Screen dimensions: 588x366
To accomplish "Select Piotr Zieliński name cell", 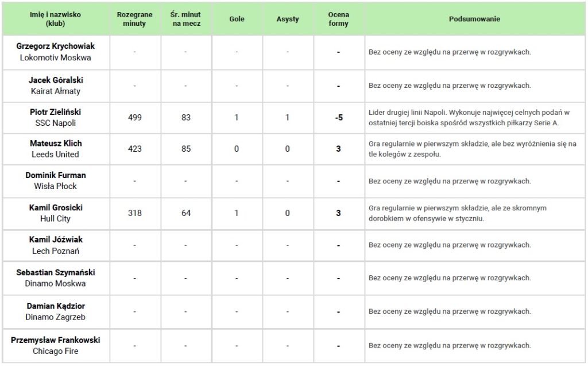I will coord(56,111).
